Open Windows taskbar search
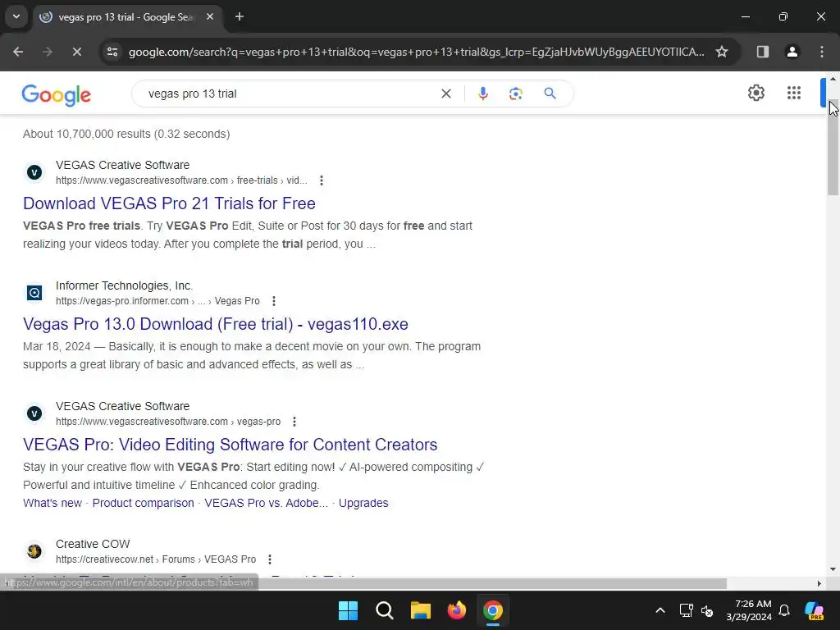 tap(385, 610)
